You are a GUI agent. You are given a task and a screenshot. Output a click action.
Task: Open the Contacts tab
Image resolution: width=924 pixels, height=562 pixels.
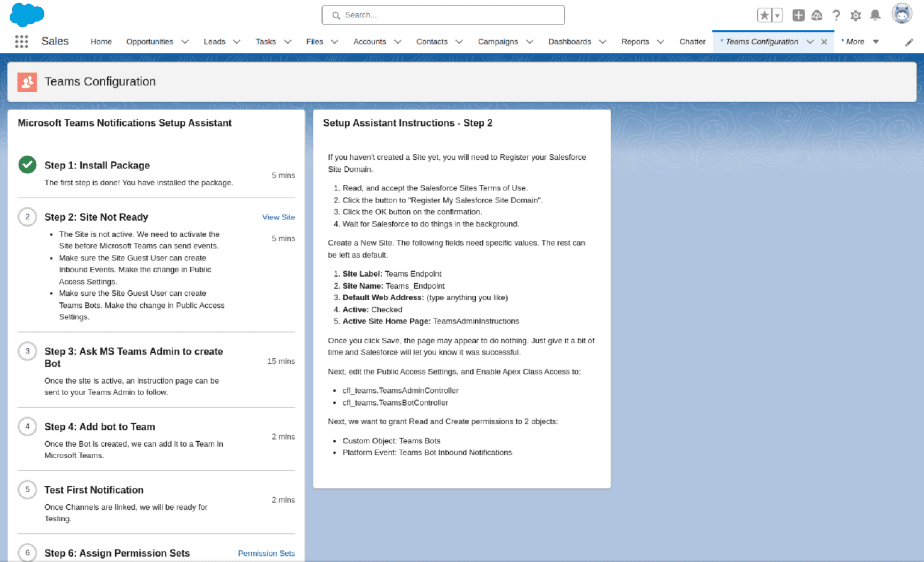(x=432, y=41)
